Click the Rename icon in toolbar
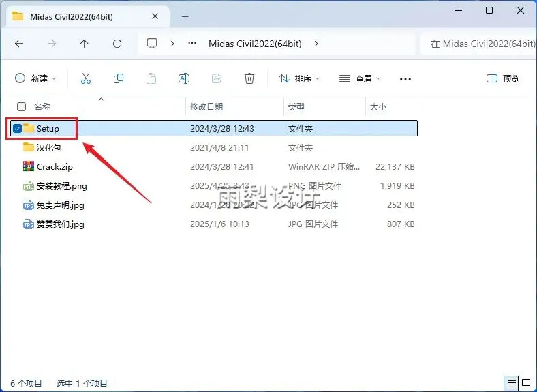Image resolution: width=537 pixels, height=392 pixels. (184, 78)
